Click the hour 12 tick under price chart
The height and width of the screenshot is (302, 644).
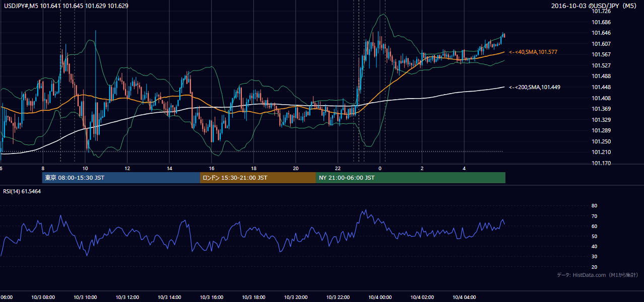[127, 168]
